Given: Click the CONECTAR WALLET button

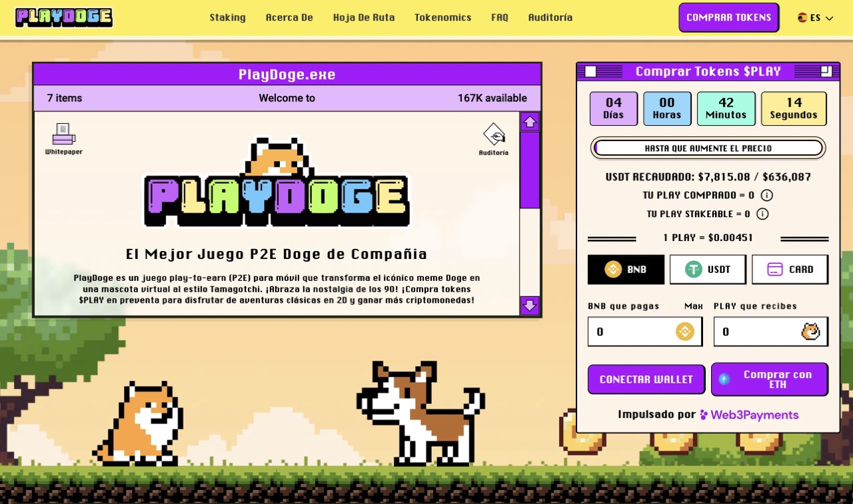Looking at the screenshot, I should 646,379.
